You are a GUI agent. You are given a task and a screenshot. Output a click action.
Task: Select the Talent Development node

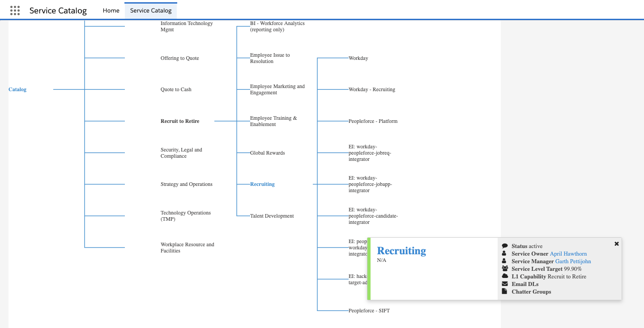(x=272, y=216)
